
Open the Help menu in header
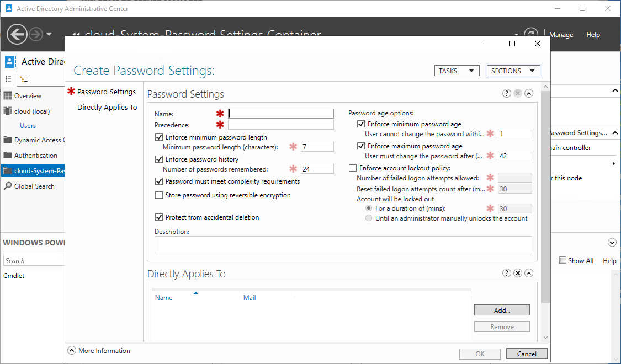(x=593, y=35)
